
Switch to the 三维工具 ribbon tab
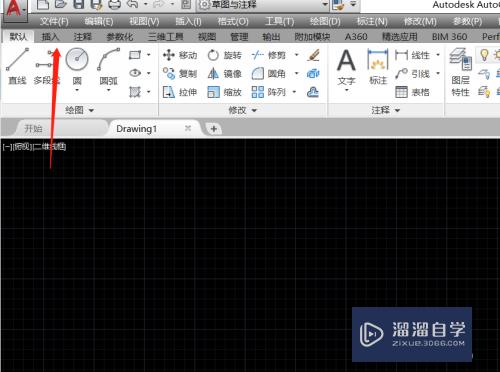coord(165,36)
